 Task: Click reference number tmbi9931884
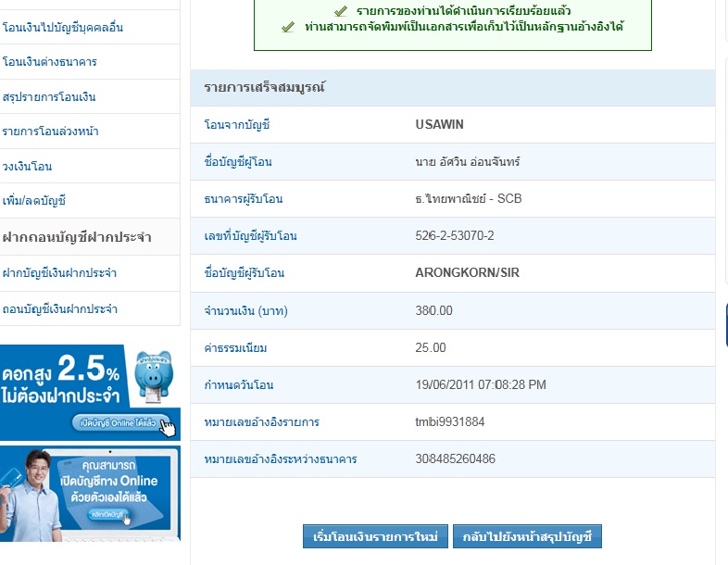(x=450, y=421)
